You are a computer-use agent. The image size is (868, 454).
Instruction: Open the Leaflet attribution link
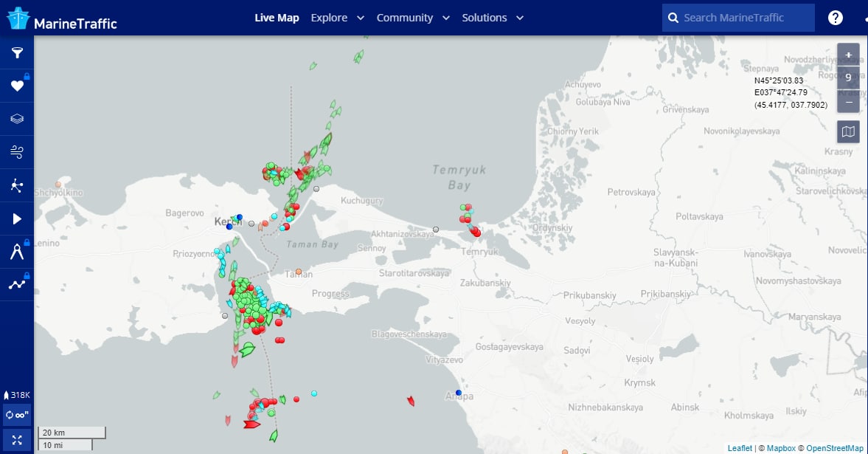tap(740, 448)
